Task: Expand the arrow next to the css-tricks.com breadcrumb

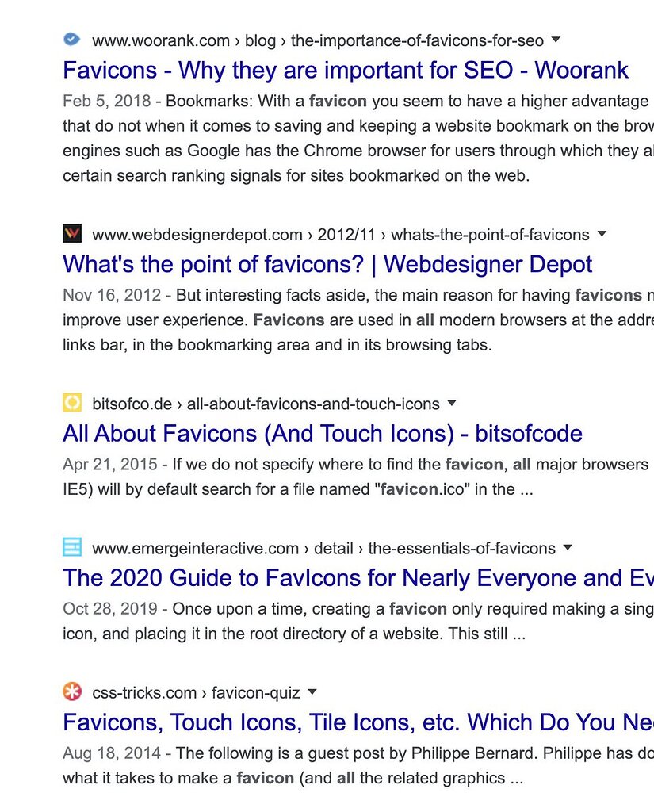Action: tap(312, 691)
